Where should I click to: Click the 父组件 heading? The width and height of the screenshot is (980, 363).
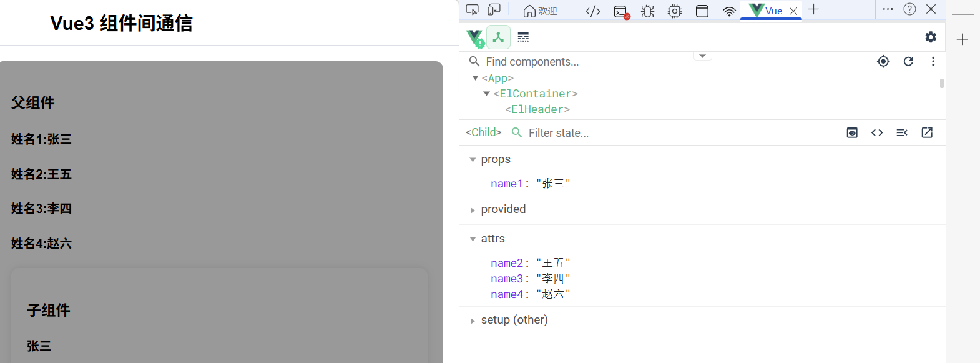click(x=33, y=102)
